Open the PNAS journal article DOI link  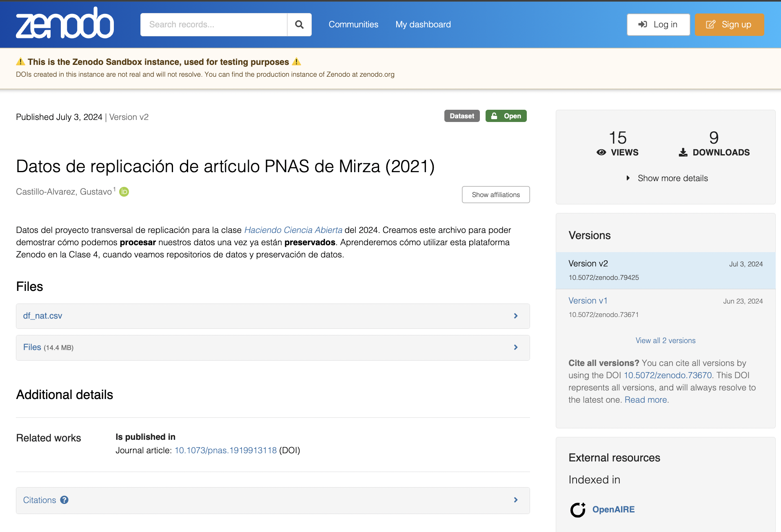(x=225, y=450)
